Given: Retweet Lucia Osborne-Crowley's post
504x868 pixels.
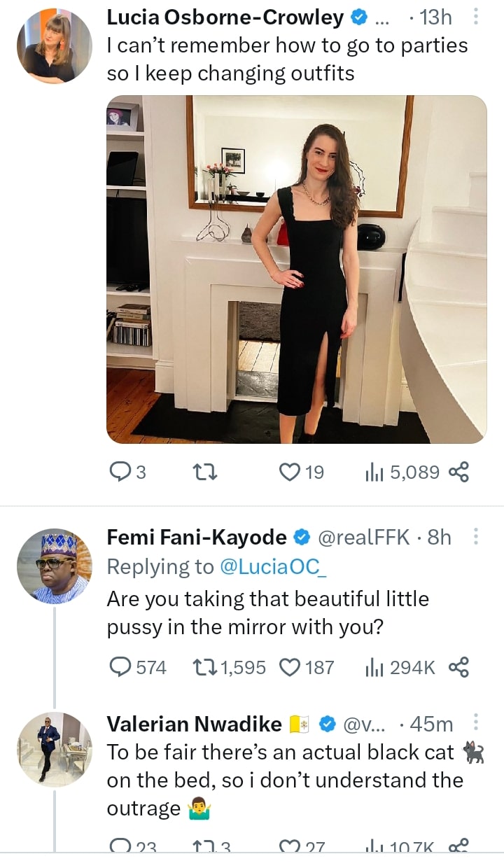Looking at the screenshot, I should [205, 472].
